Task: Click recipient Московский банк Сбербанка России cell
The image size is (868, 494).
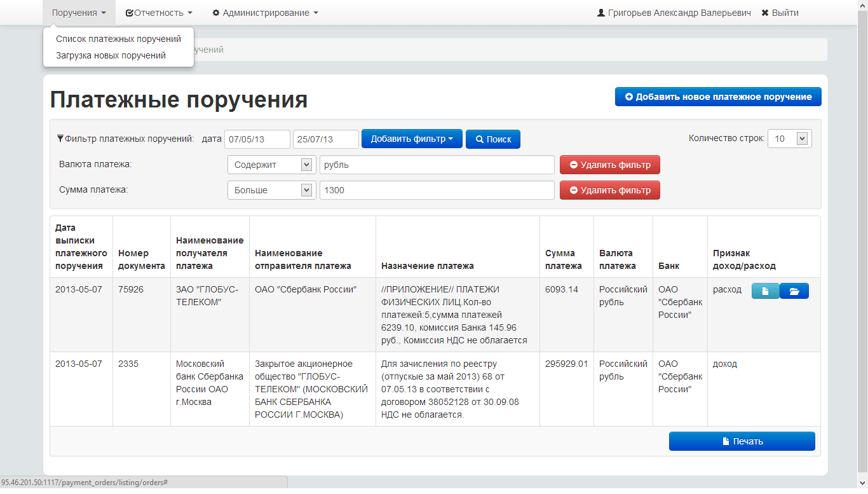Action: (x=210, y=389)
